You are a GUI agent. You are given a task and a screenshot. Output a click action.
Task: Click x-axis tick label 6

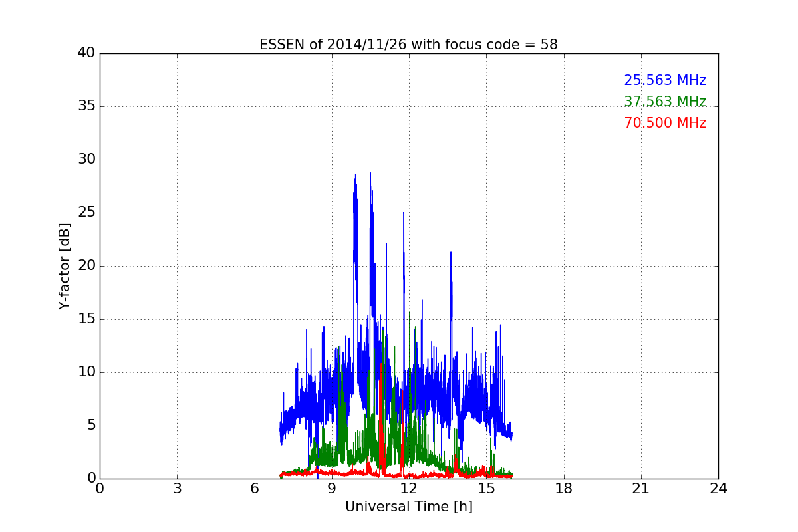click(x=254, y=489)
